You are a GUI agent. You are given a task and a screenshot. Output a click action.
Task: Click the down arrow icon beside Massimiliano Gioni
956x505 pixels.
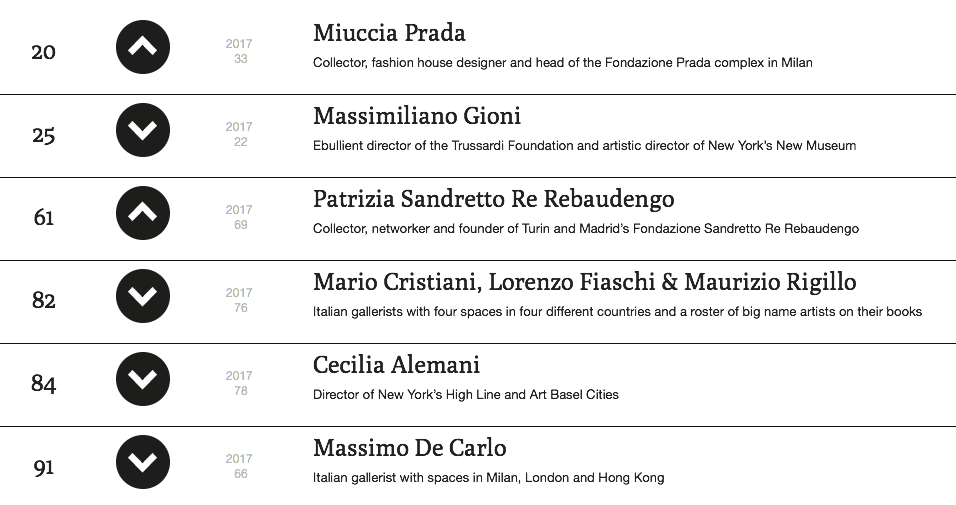(x=143, y=130)
